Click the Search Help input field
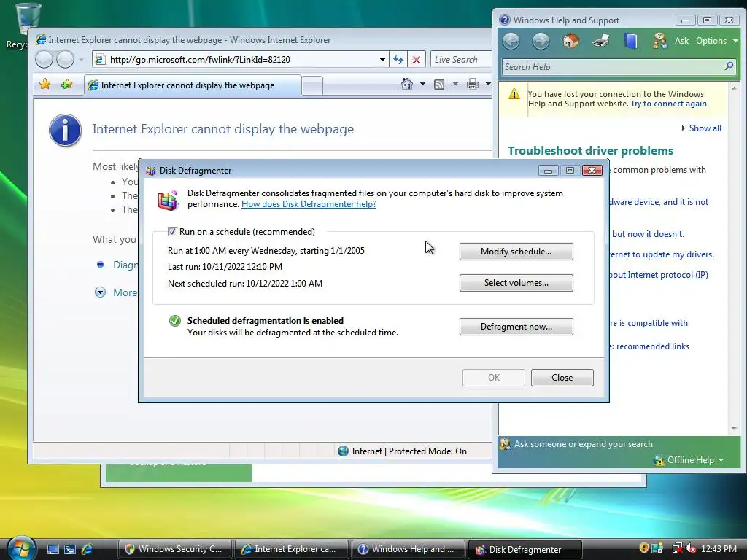This screenshot has height=560, width=747. (612, 67)
